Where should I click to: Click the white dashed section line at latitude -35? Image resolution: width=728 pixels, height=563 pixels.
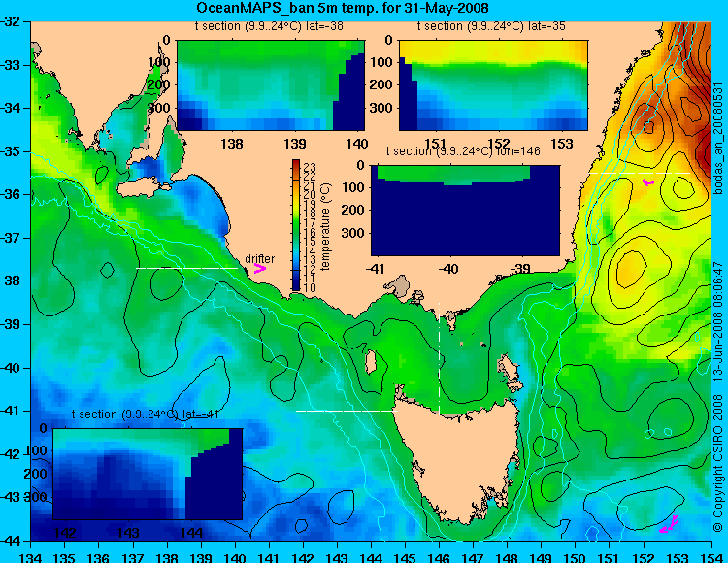(x=641, y=173)
